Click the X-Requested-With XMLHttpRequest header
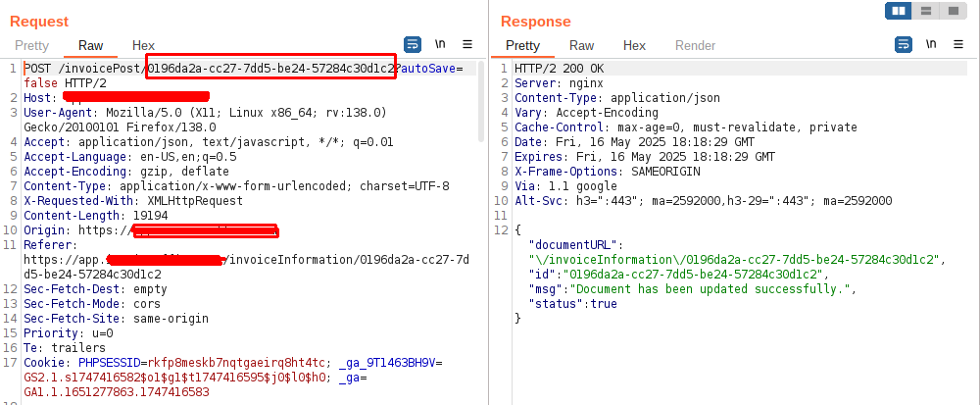The width and height of the screenshot is (980, 405). tap(133, 201)
